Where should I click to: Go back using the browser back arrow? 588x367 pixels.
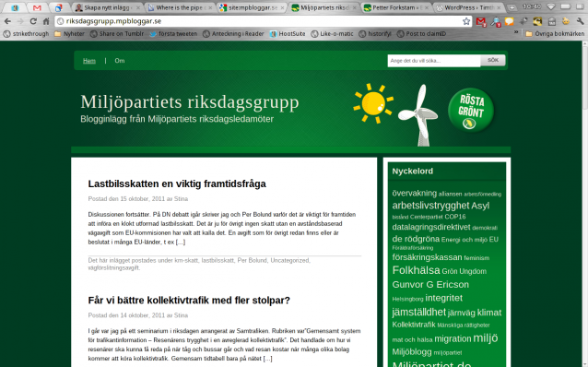[x=7, y=21]
